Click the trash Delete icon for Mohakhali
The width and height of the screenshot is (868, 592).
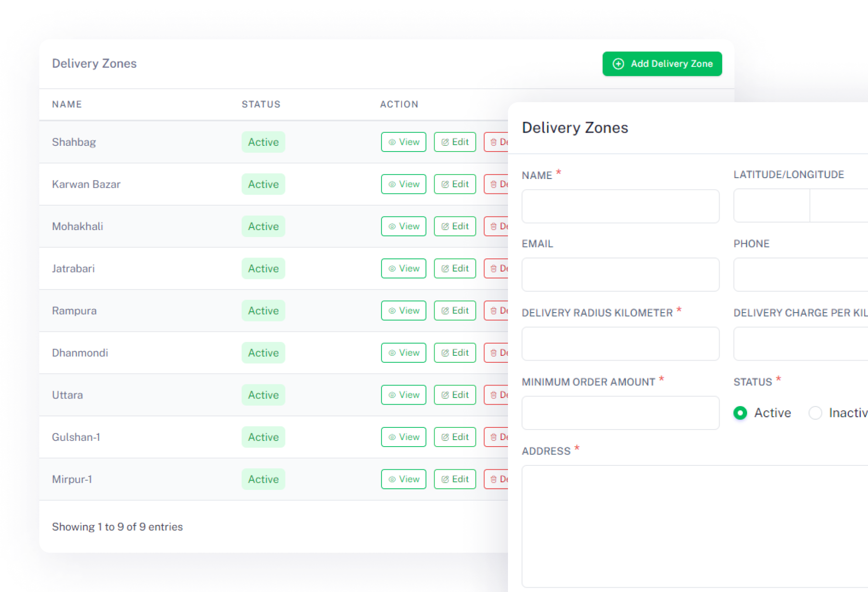click(494, 227)
